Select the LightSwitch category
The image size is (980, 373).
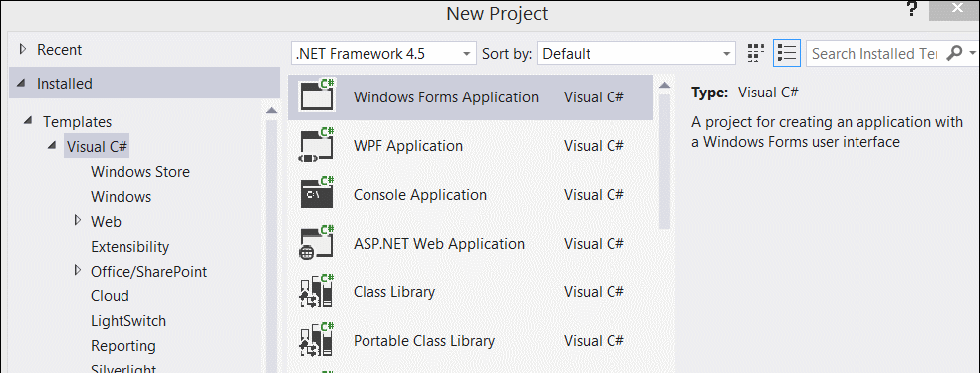pos(128,321)
